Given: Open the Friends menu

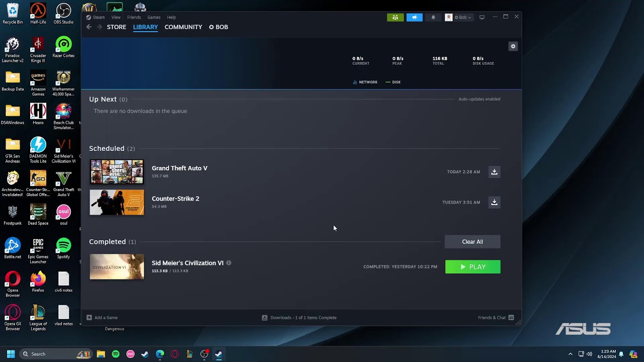Looking at the screenshot, I should pyautogui.click(x=134, y=17).
